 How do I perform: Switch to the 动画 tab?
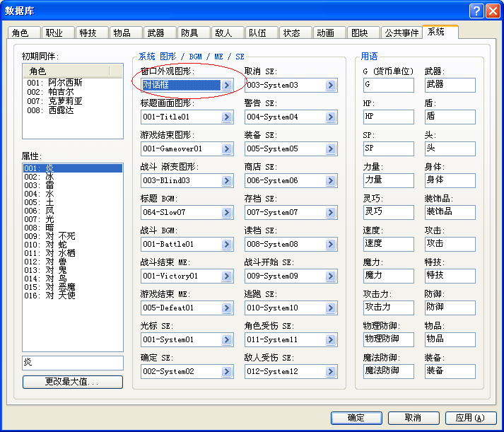click(x=329, y=33)
